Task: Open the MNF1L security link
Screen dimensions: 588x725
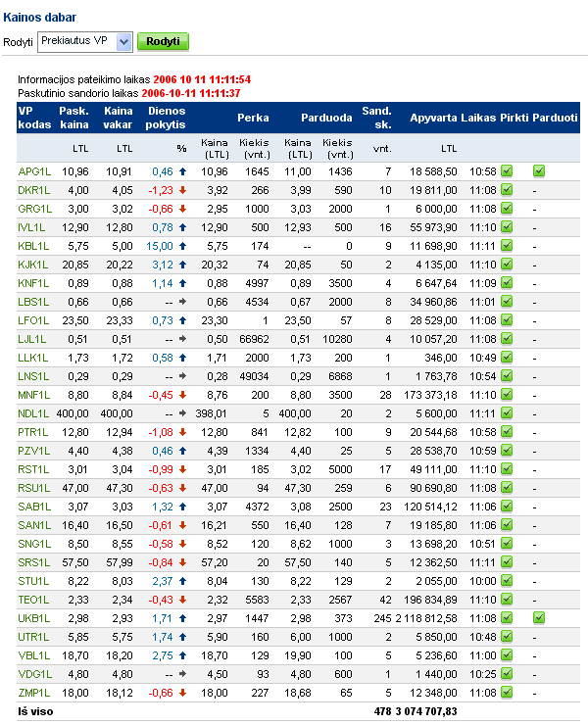Action: [33, 395]
